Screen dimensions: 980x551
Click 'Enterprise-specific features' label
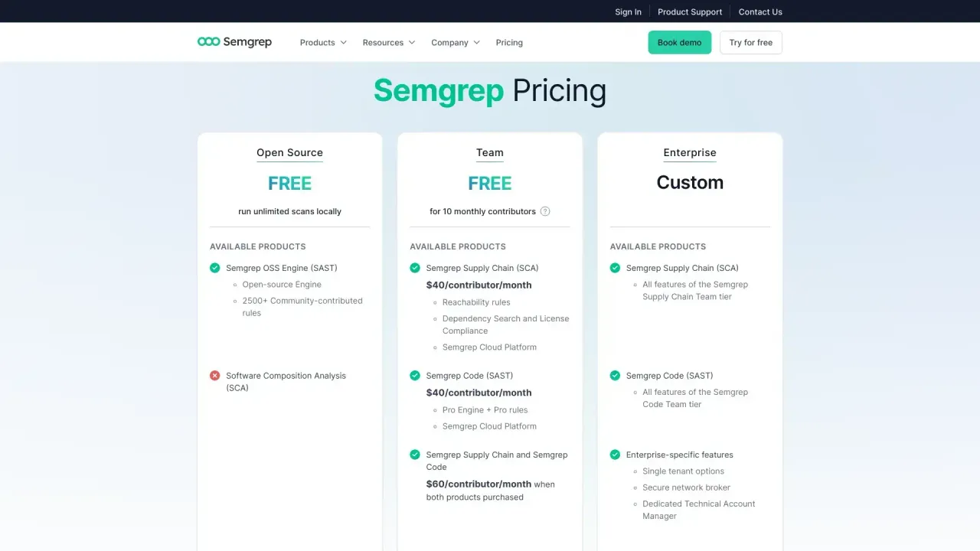(x=680, y=455)
